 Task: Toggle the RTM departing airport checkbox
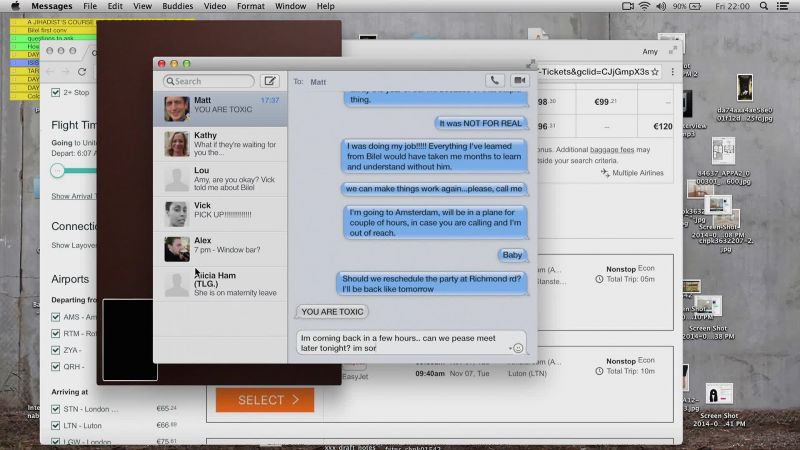point(56,333)
